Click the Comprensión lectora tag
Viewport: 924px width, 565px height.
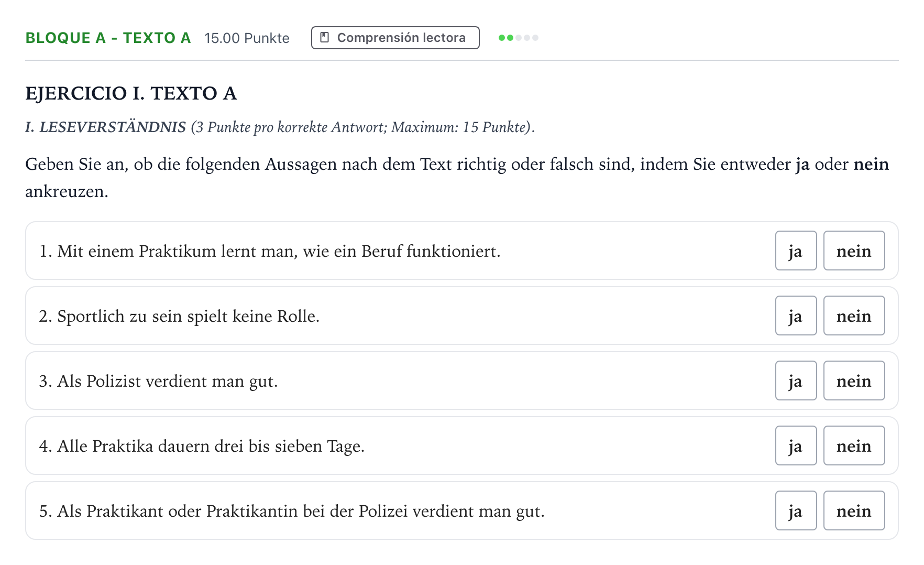[x=395, y=38]
